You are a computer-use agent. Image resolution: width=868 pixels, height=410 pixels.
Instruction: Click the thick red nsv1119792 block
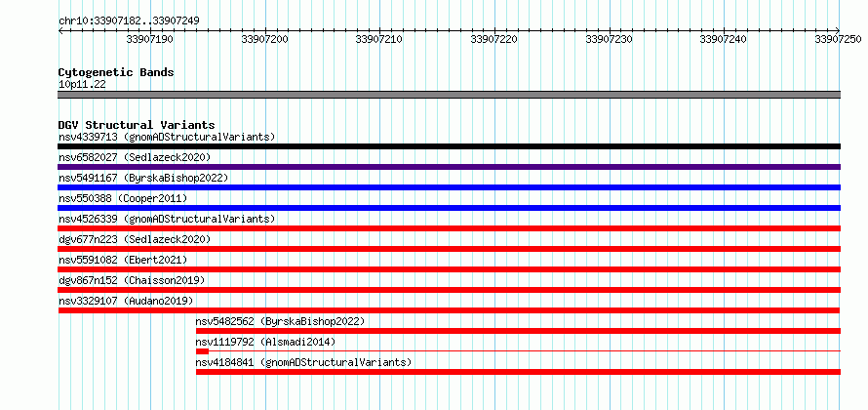click(x=202, y=351)
